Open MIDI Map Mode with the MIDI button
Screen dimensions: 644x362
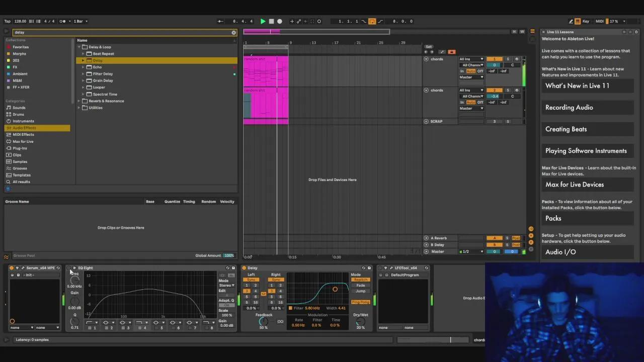(x=599, y=21)
